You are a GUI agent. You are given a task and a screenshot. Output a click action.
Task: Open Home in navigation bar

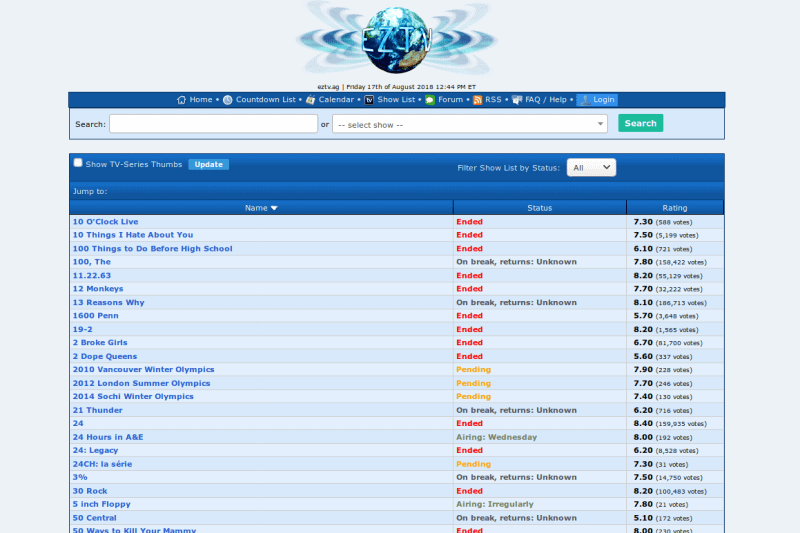pos(201,100)
